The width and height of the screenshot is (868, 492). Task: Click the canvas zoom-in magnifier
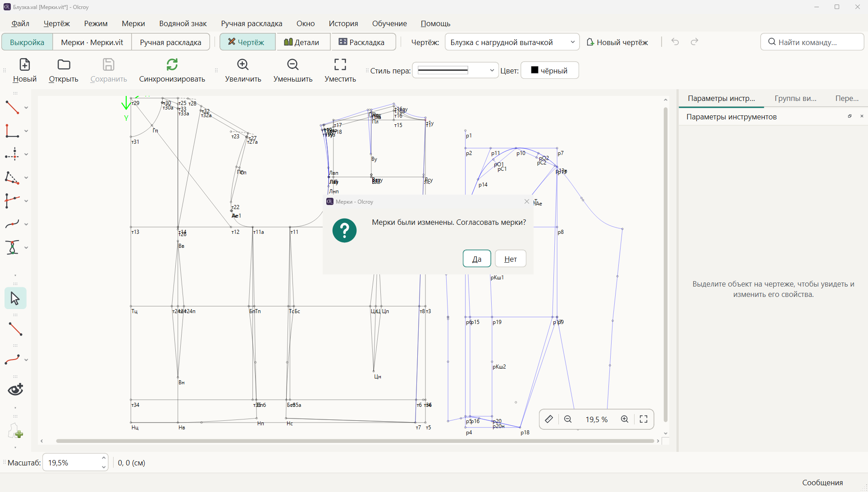coord(625,419)
